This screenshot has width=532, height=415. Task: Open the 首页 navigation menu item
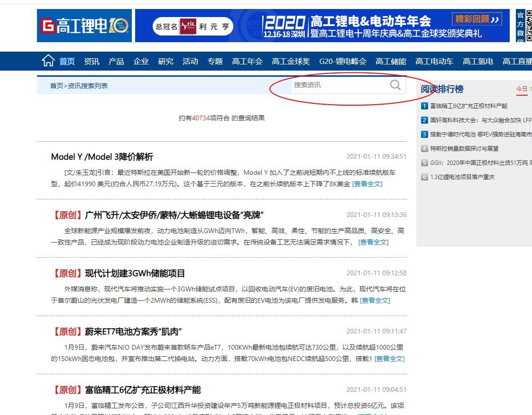click(x=67, y=62)
